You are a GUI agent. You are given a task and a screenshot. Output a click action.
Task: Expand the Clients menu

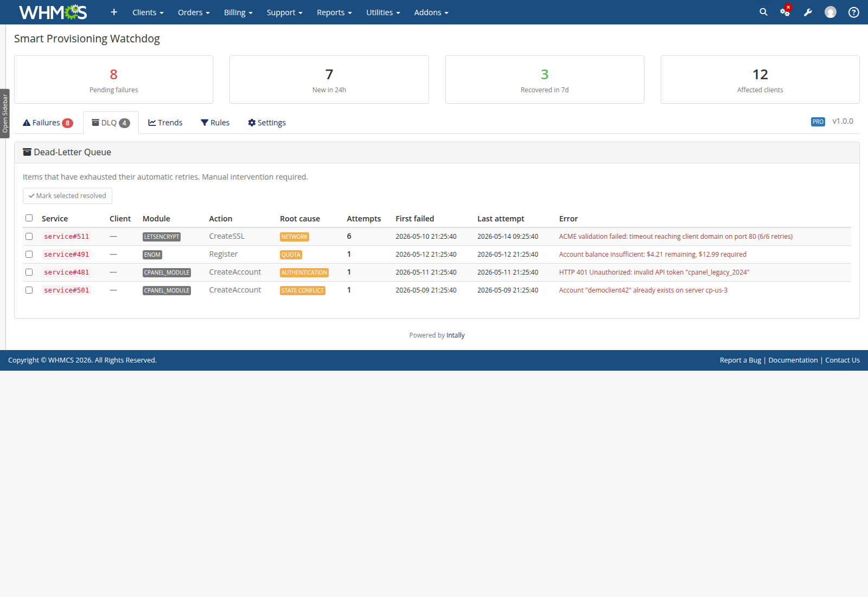tap(148, 12)
